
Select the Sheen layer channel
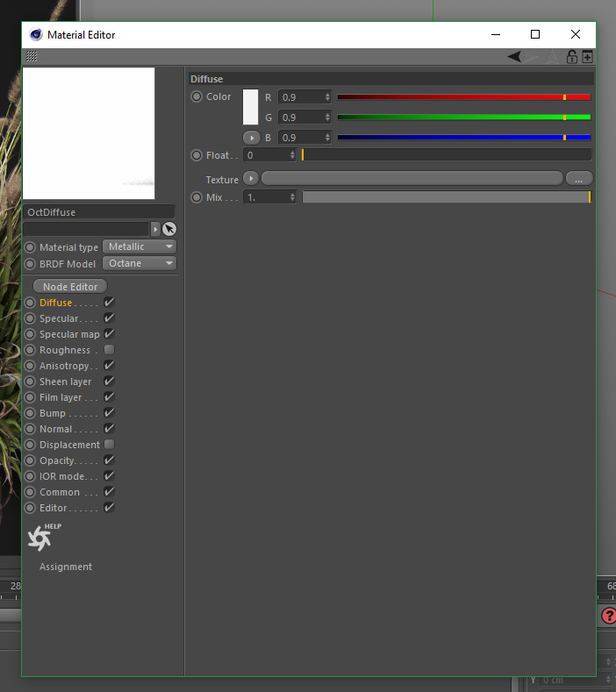pyautogui.click(x=65, y=382)
